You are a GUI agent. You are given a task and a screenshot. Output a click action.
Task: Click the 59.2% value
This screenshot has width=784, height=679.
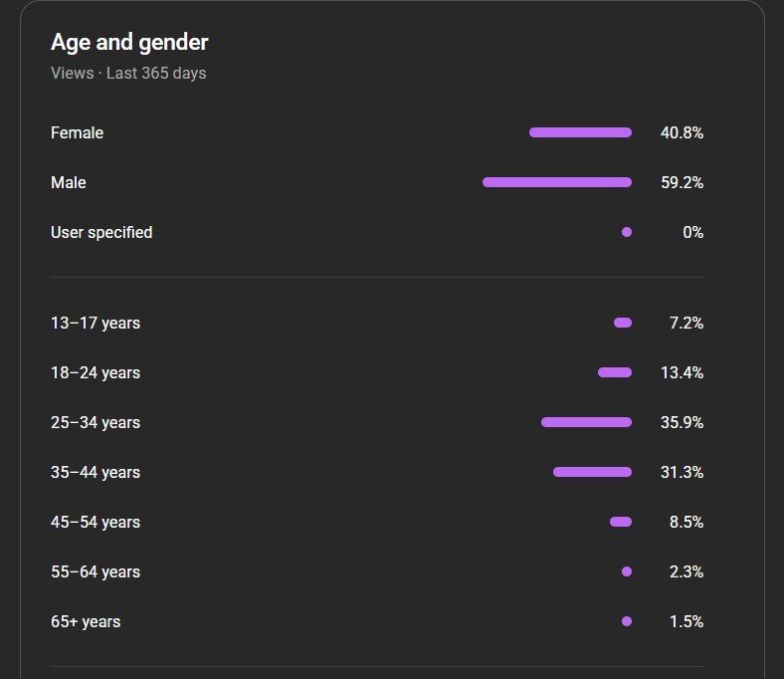tap(682, 182)
